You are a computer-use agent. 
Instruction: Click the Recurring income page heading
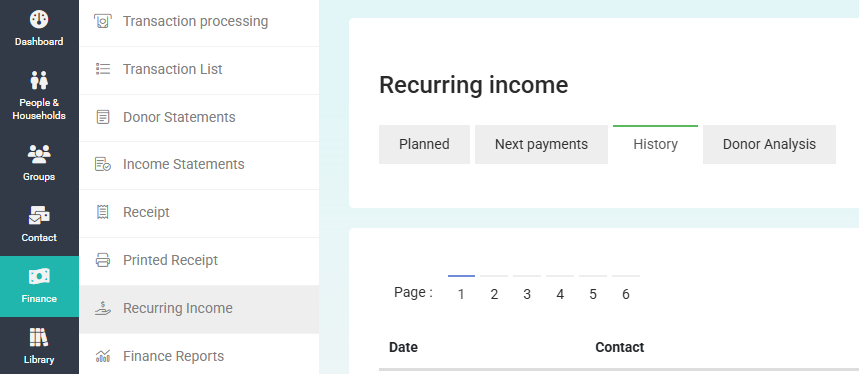point(473,85)
